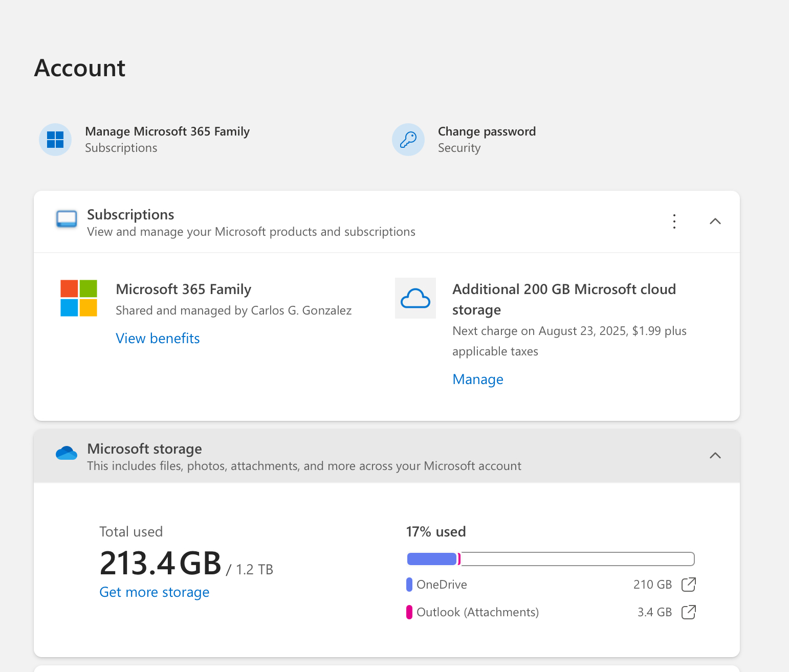Click the 3.4 GB Outlook value
The width and height of the screenshot is (789, 672).
[654, 612]
